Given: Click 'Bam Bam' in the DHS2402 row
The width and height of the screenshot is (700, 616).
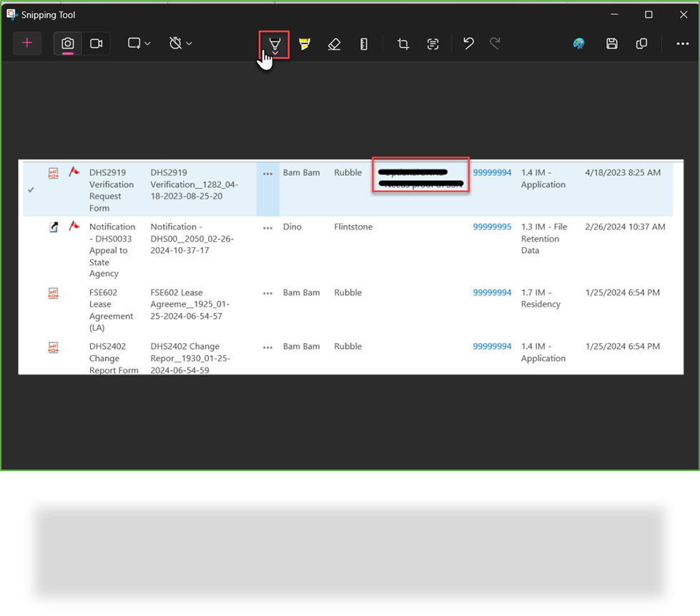Looking at the screenshot, I should (x=301, y=346).
